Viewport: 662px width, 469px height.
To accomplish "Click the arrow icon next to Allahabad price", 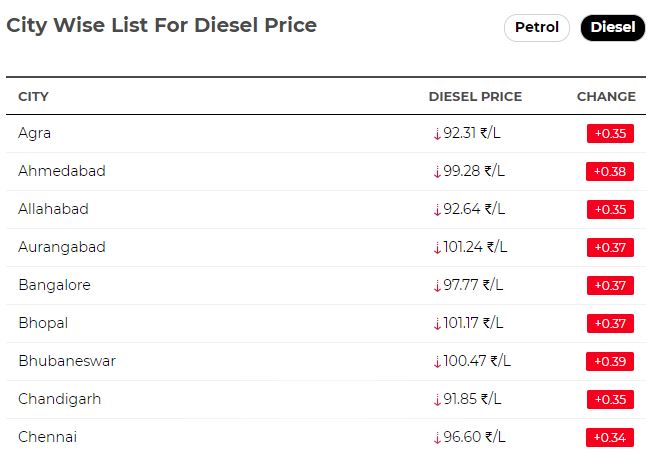I will click(x=437, y=209).
